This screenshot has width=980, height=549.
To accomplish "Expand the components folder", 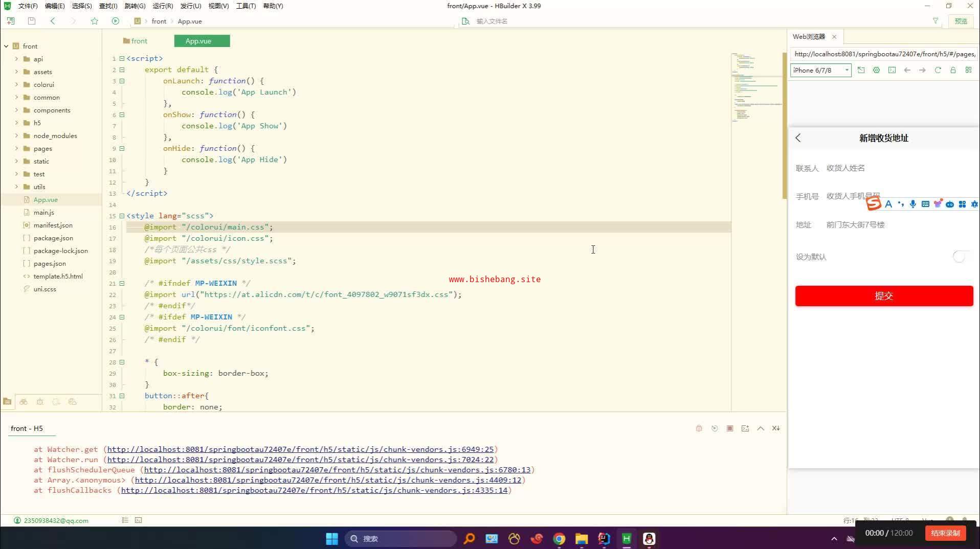I will pyautogui.click(x=16, y=110).
